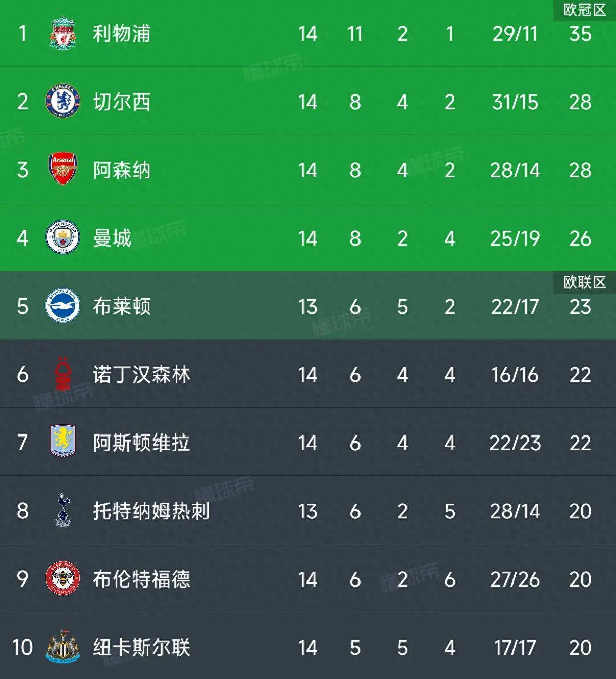616x679 pixels.
Task: Open team name 切尔西
Action: coord(122,102)
